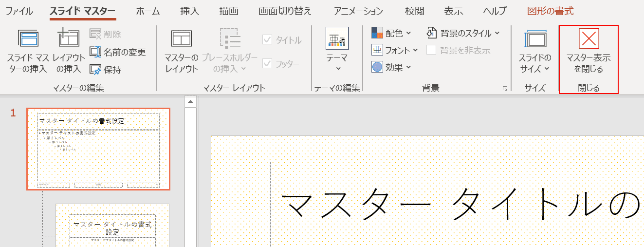Open the Shape Format (図形の書式) tab

coord(551,11)
